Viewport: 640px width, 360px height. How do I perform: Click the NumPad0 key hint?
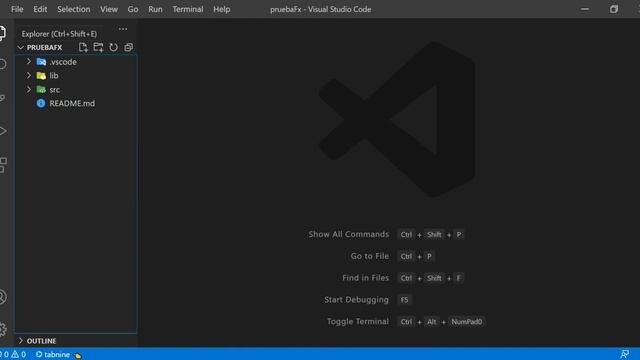[467, 322]
